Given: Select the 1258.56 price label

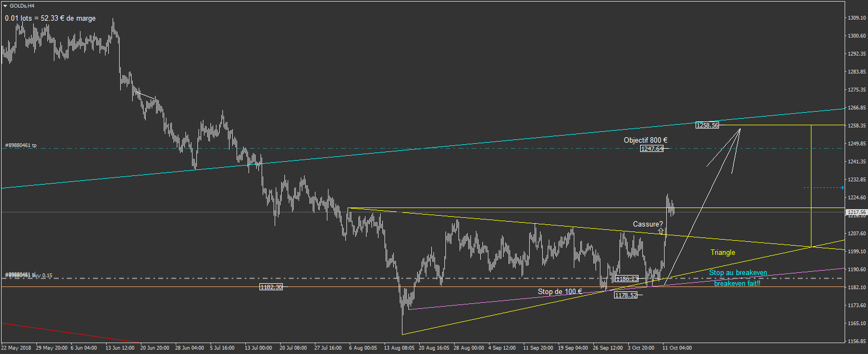Looking at the screenshot, I should [x=707, y=125].
